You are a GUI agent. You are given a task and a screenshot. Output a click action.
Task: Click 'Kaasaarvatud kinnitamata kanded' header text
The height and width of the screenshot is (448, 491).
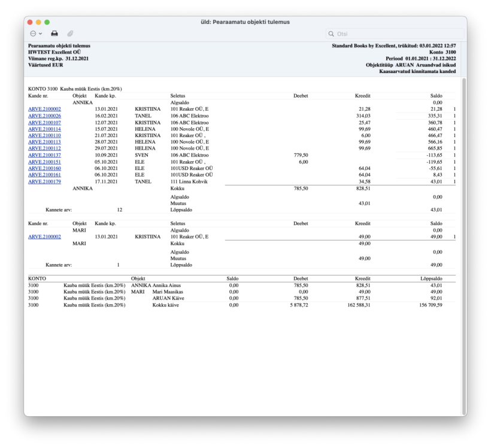click(417, 71)
